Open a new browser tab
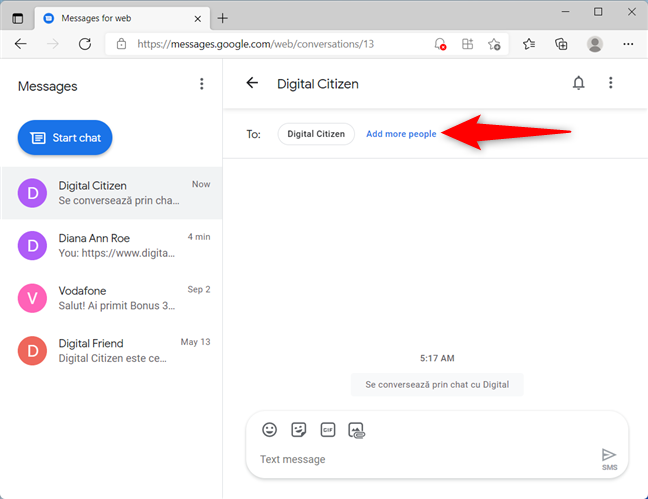648x499 pixels. pos(222,18)
